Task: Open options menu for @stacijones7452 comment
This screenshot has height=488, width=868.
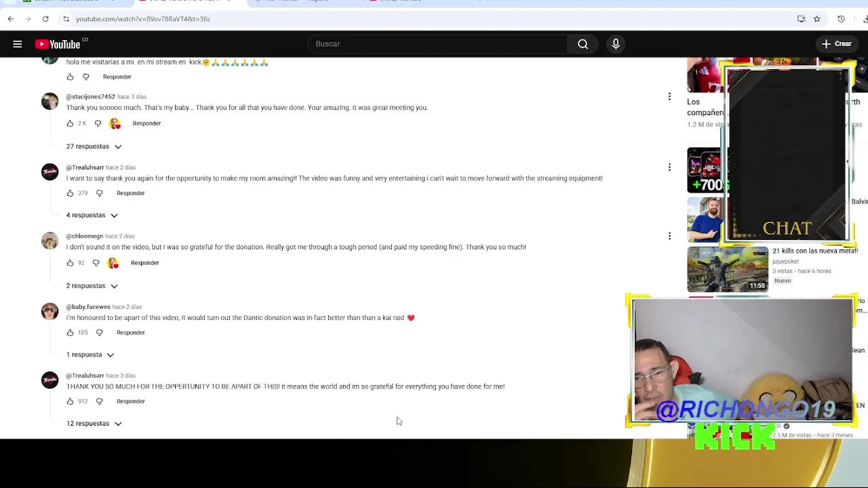Action: tap(669, 97)
